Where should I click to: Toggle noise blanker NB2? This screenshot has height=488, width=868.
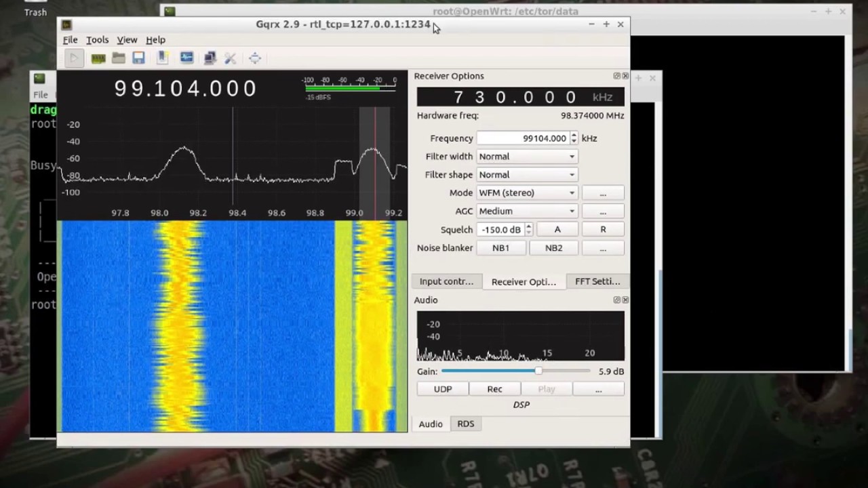553,248
